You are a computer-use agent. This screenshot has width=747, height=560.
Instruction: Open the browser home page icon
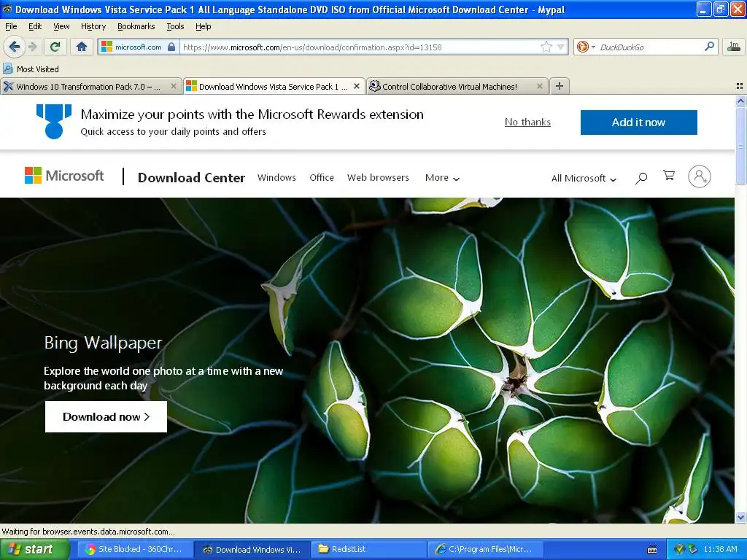(82, 47)
